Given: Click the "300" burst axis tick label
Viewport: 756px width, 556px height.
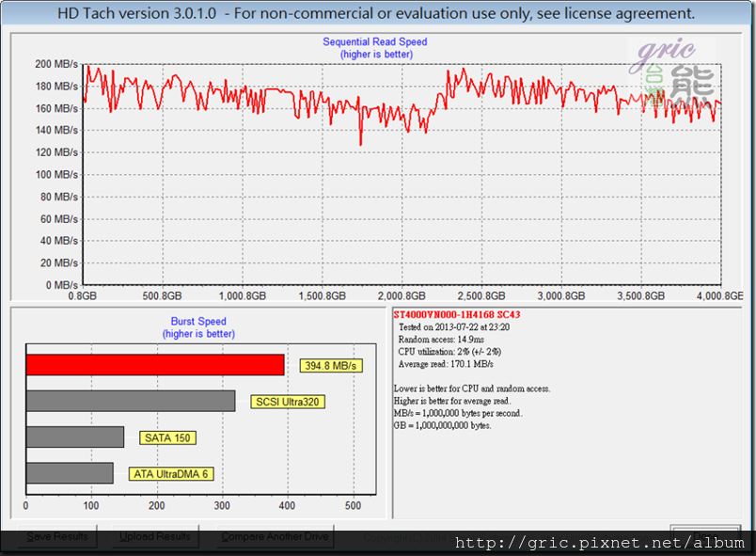Looking at the screenshot, I should [222, 506].
